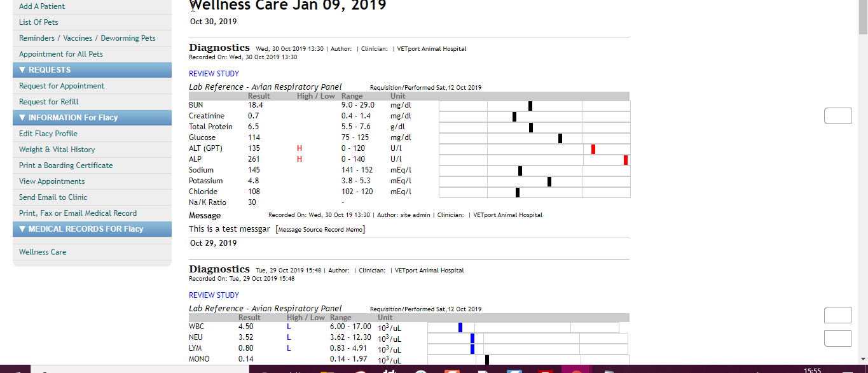
Task: Click Send Email to Clinic
Action: [53, 197]
